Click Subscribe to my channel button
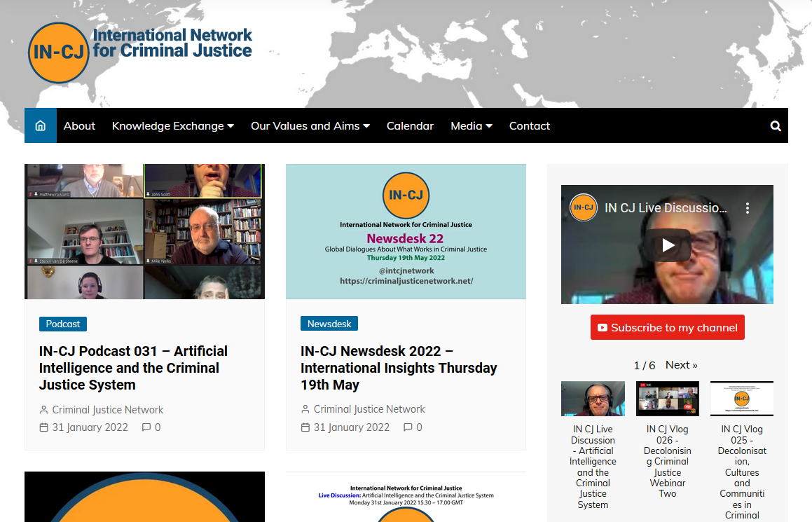Screen dimensions: 812x522 coord(668,327)
